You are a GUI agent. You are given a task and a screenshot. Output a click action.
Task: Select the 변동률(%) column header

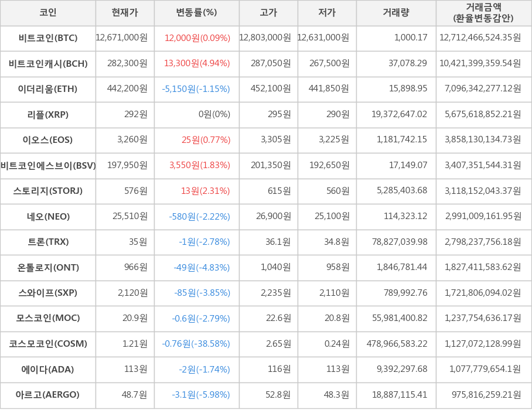(196, 12)
